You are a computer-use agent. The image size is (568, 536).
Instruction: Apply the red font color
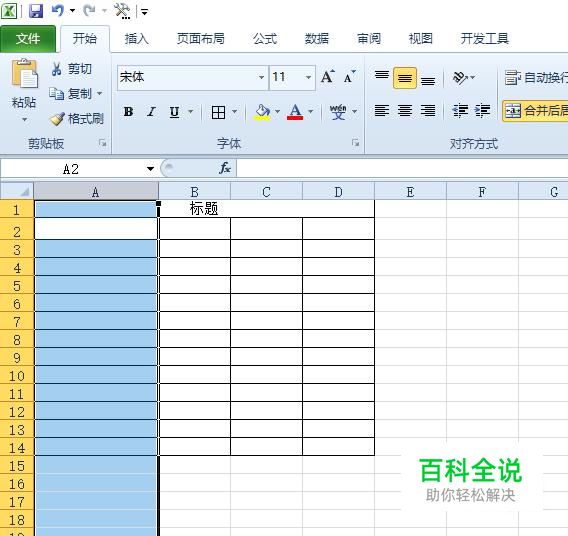[295, 112]
